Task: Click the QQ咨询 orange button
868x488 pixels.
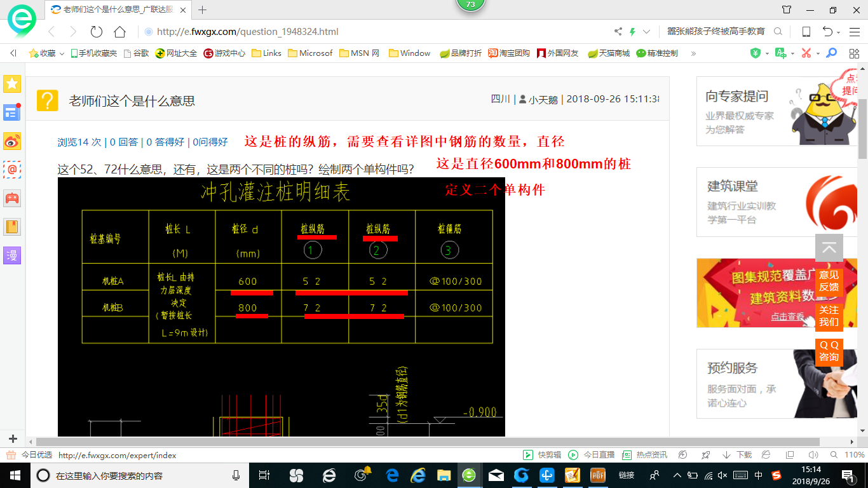Action: pyautogui.click(x=829, y=351)
